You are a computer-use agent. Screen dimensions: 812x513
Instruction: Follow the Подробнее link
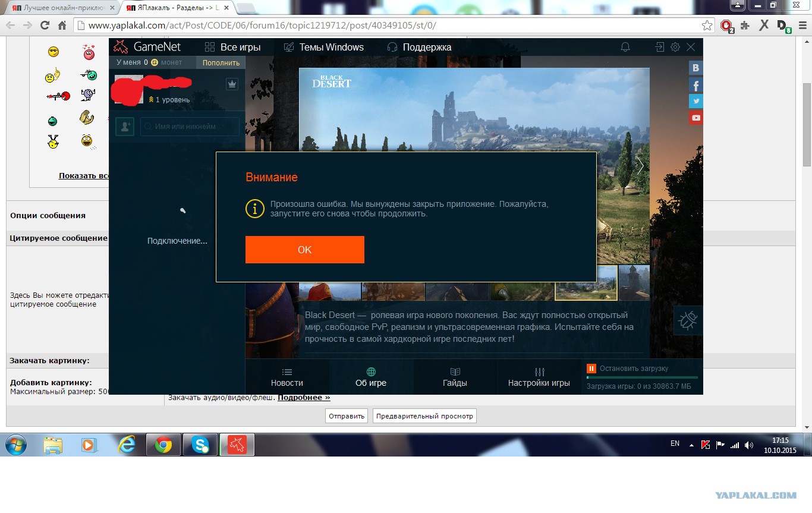click(x=304, y=397)
